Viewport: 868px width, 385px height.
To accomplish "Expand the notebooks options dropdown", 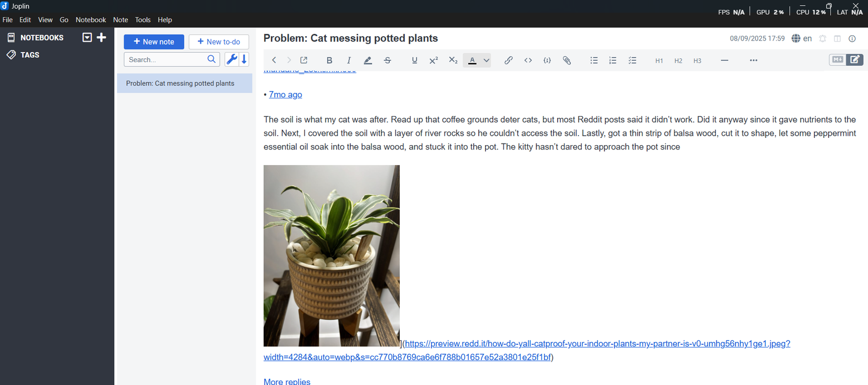I will 87,37.
